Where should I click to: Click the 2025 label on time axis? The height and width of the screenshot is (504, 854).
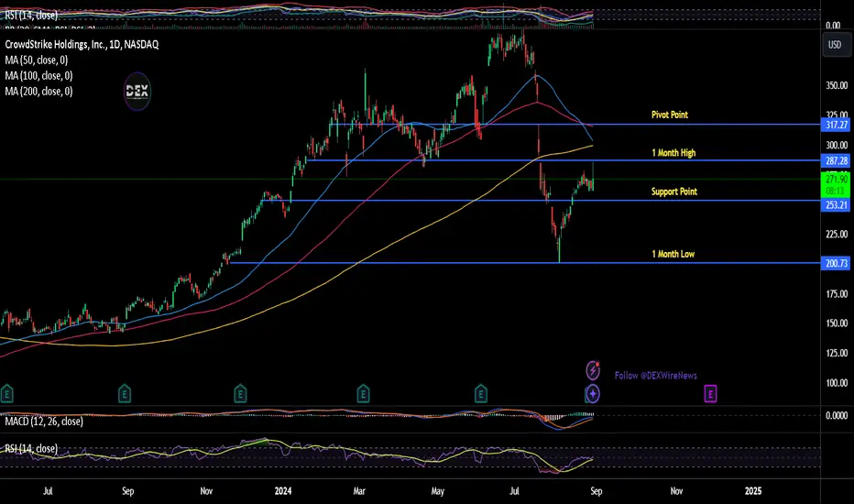(x=753, y=491)
